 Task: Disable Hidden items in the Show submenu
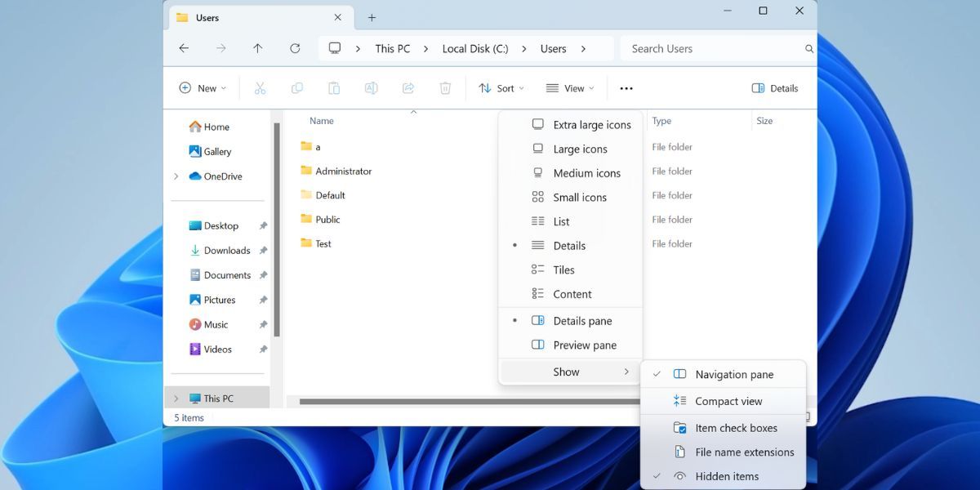pyautogui.click(x=727, y=476)
